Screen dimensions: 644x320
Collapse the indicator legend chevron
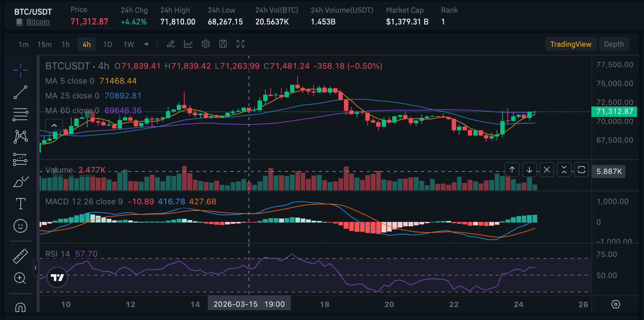[54, 125]
